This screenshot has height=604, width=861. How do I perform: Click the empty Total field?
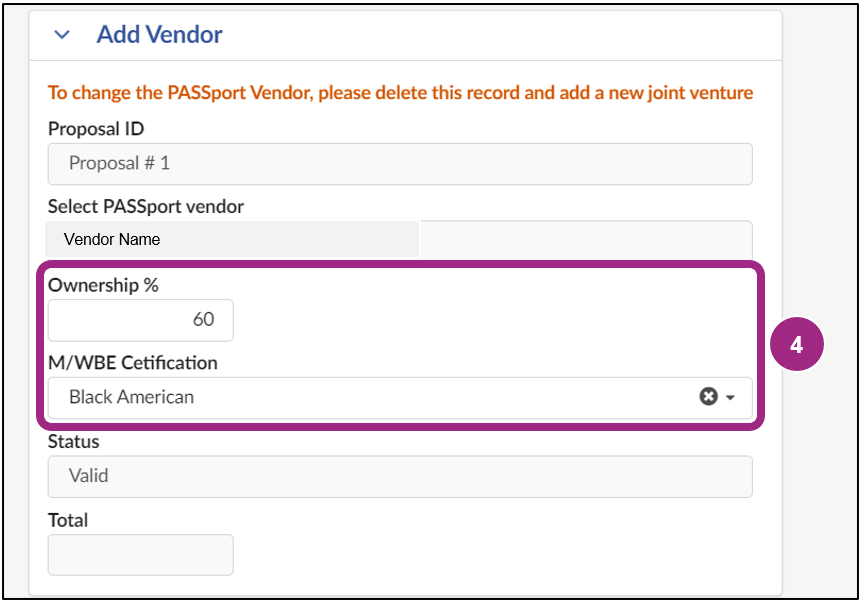tap(140, 554)
